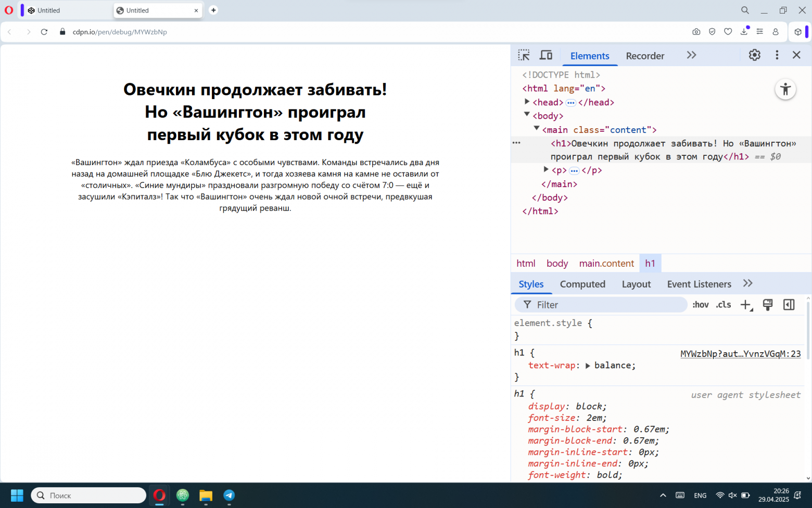Viewport: 812px width, 508px height.
Task: Select html in the DOM breadcrumb
Action: click(x=526, y=263)
